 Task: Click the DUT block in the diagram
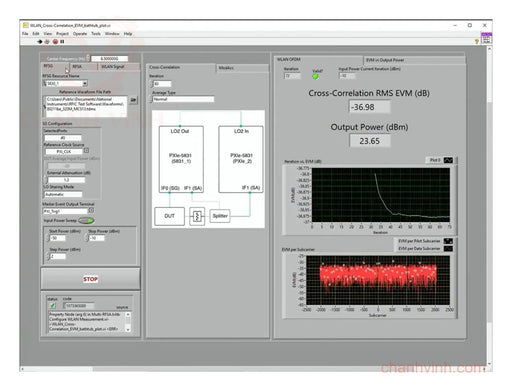169,216
